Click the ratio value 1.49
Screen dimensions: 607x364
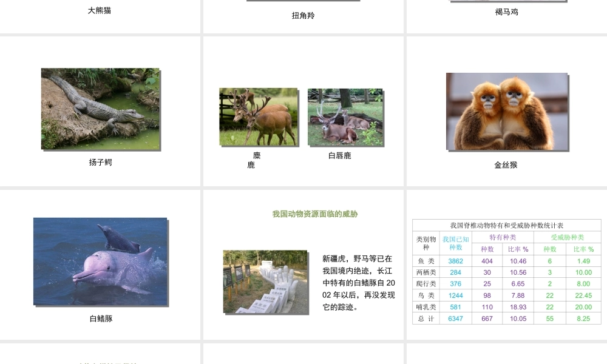[x=583, y=261]
